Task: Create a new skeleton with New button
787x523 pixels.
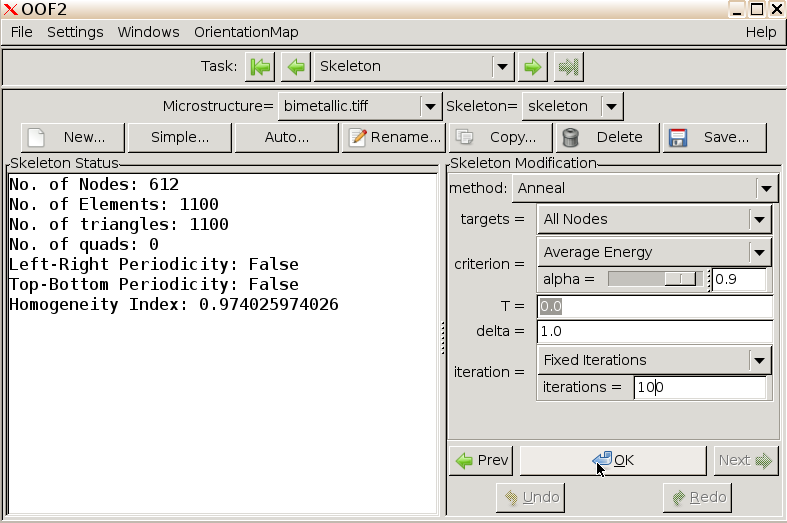Action: tap(73, 137)
